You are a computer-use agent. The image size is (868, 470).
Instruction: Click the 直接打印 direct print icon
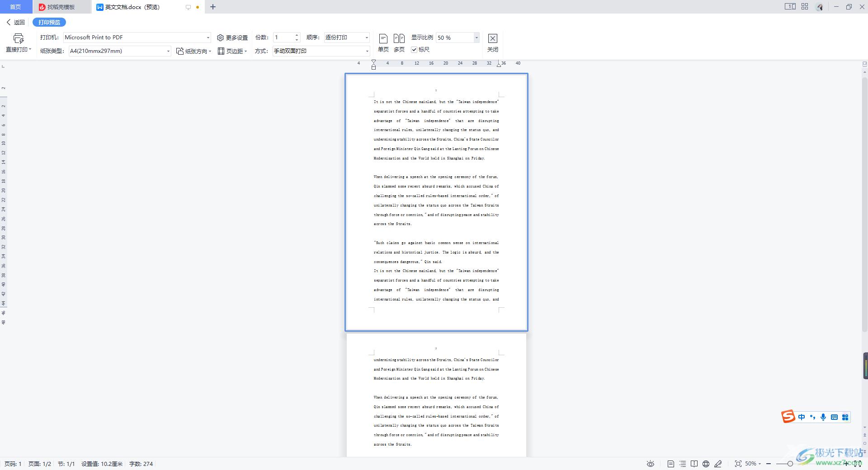[18, 39]
